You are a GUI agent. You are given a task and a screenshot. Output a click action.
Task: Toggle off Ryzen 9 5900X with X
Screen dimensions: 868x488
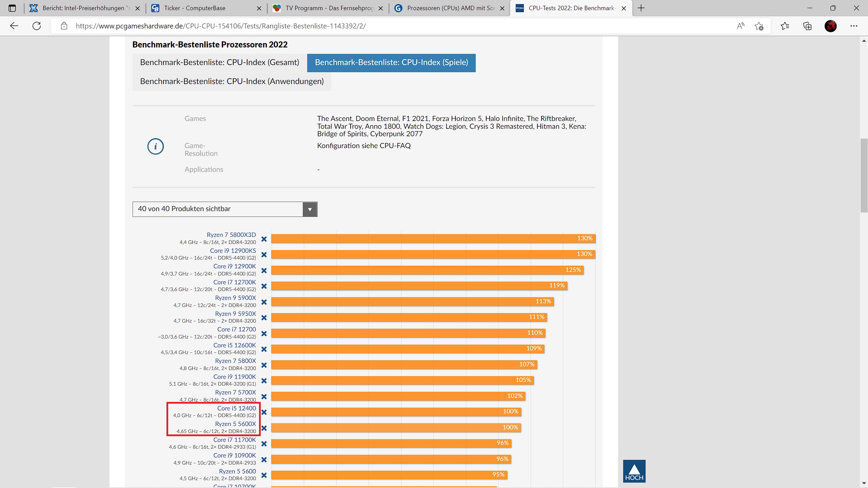[x=264, y=302]
